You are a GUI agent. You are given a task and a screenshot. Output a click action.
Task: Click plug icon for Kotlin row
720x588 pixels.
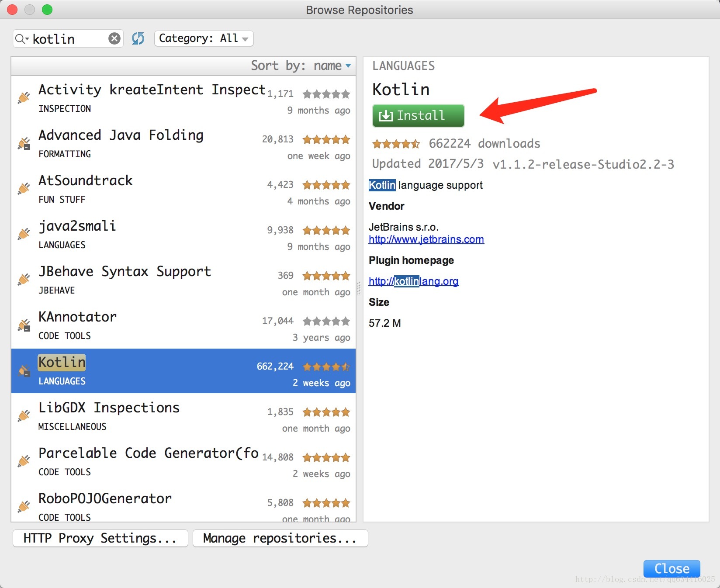(x=24, y=370)
